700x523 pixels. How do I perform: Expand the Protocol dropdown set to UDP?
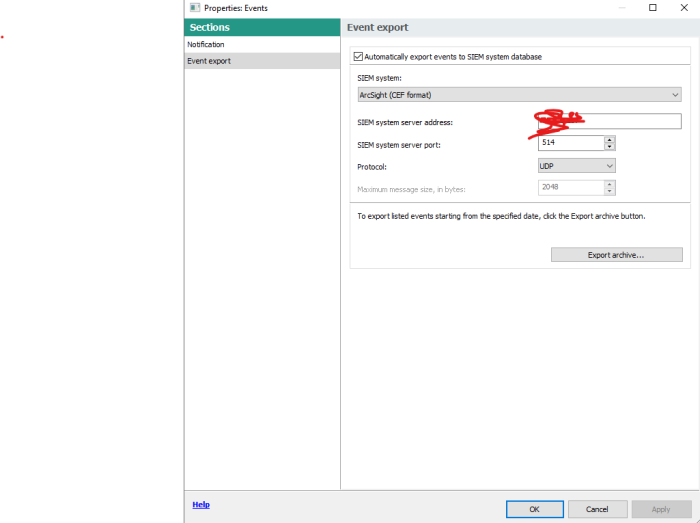(576, 166)
